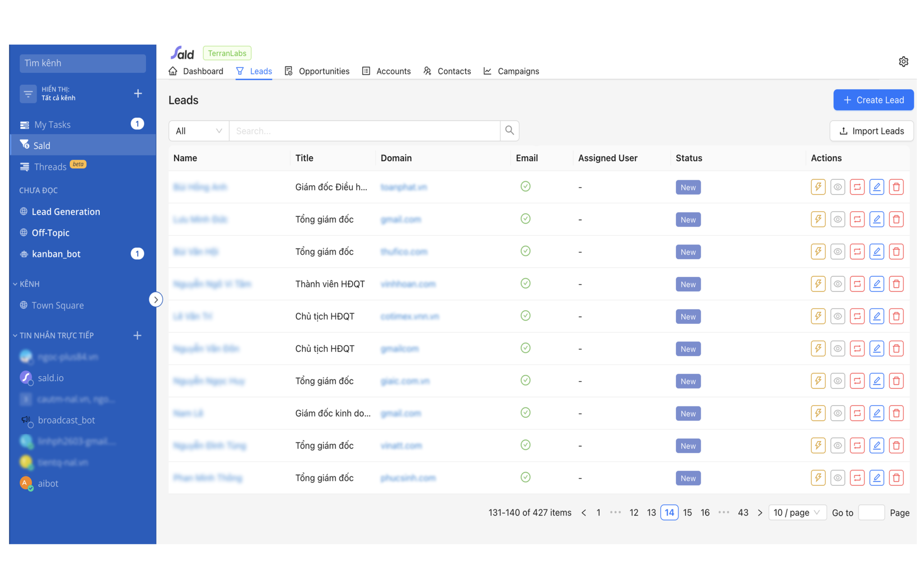Toggle the eye view icon in fifth row
This screenshot has width=924, height=578.
(x=837, y=316)
